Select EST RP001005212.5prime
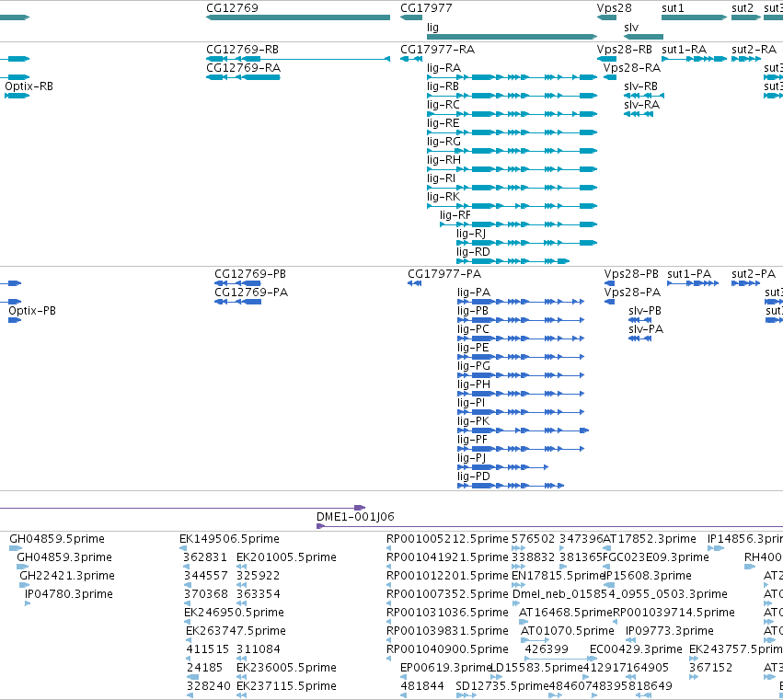 [x=388, y=548]
